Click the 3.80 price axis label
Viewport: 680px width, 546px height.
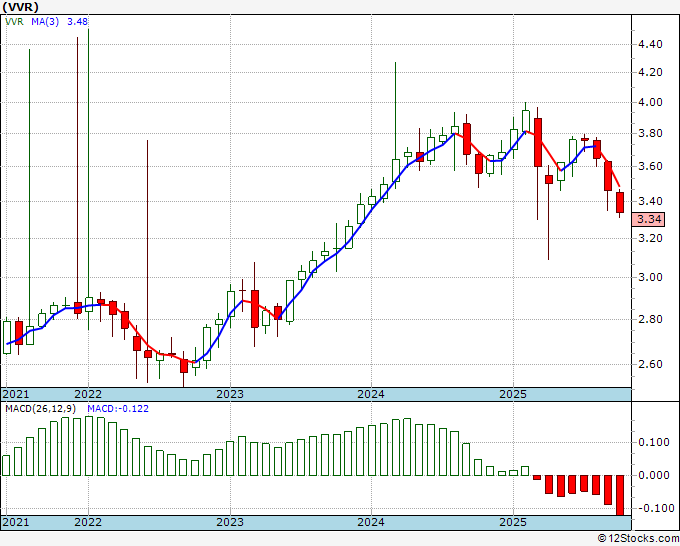point(651,134)
